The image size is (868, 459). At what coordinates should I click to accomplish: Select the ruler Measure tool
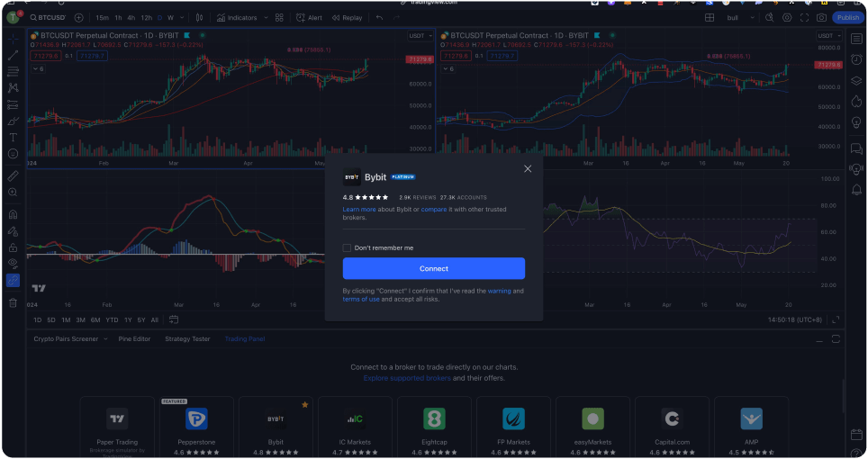pyautogui.click(x=13, y=176)
